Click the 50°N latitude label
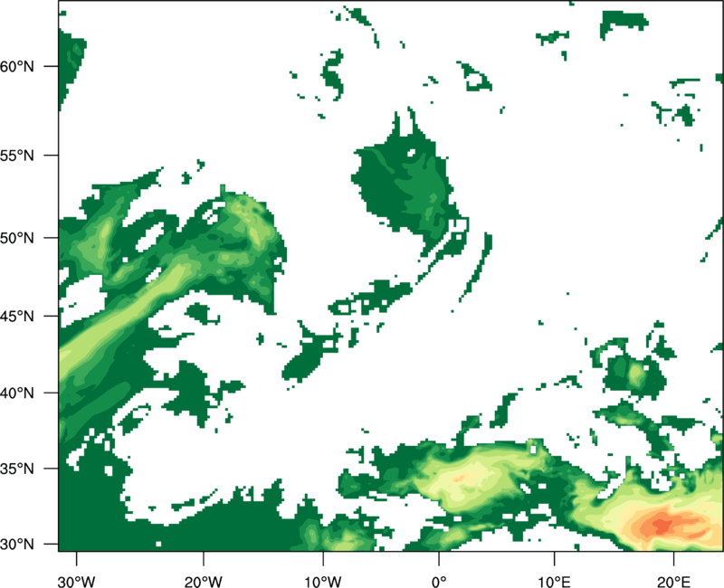Screen dimensions: 724x588 17,238
